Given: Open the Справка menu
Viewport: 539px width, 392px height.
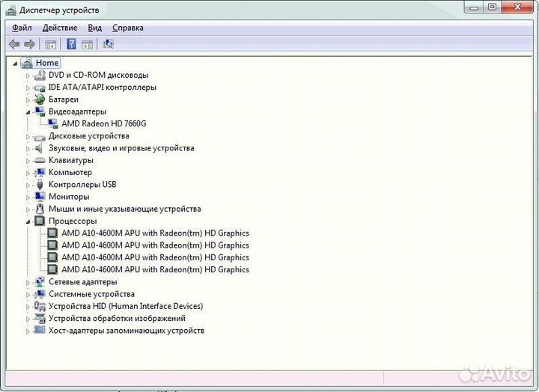Looking at the screenshot, I should [x=127, y=28].
